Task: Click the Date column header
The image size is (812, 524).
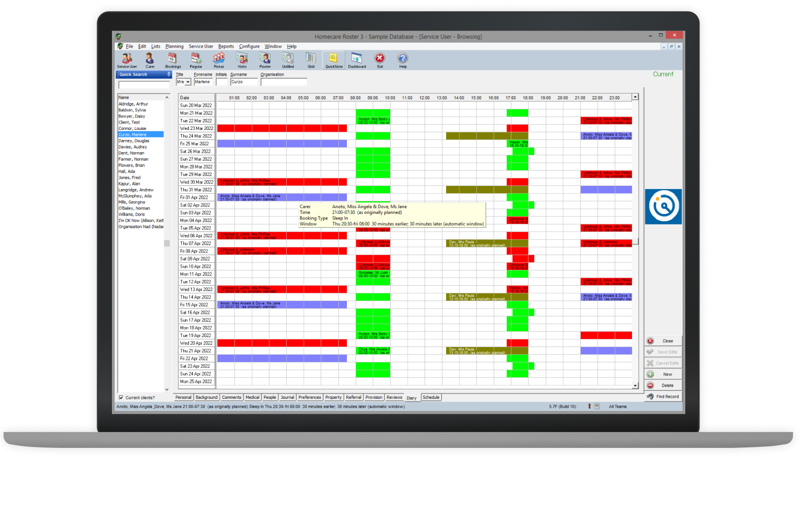Action: tap(196, 98)
